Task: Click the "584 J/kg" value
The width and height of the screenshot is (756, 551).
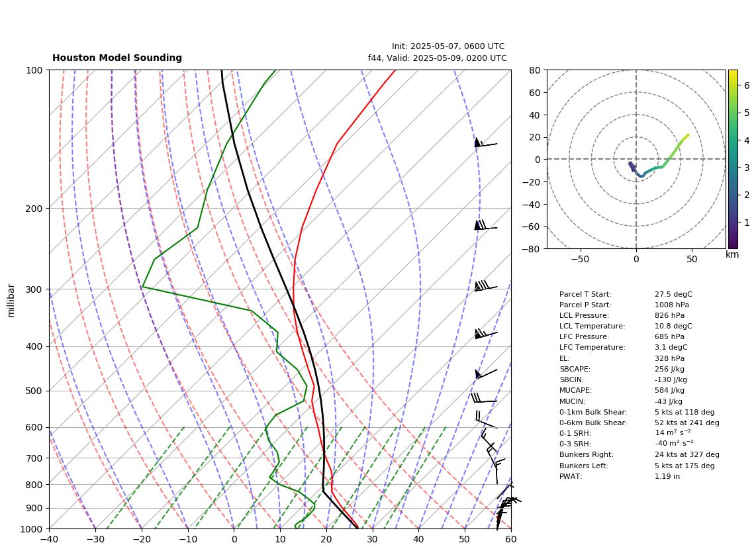Action: [x=670, y=390]
